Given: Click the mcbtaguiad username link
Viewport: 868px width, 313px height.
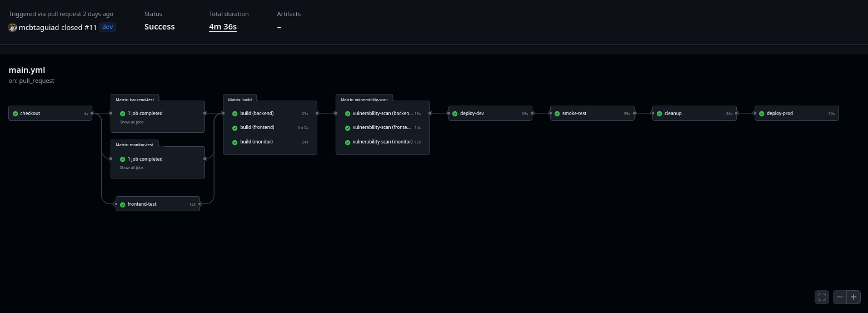Looking at the screenshot, I should (x=39, y=27).
